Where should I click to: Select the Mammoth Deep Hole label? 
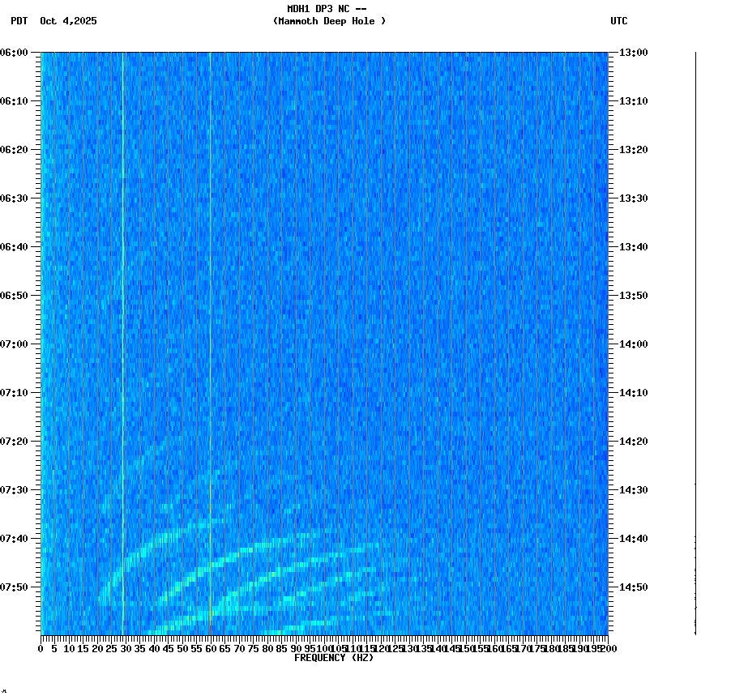[329, 22]
